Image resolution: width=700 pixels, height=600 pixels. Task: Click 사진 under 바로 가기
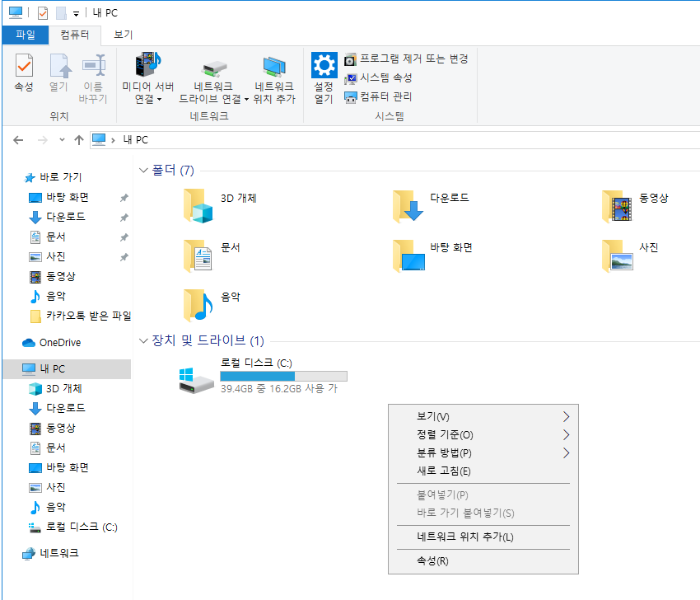(x=56, y=256)
